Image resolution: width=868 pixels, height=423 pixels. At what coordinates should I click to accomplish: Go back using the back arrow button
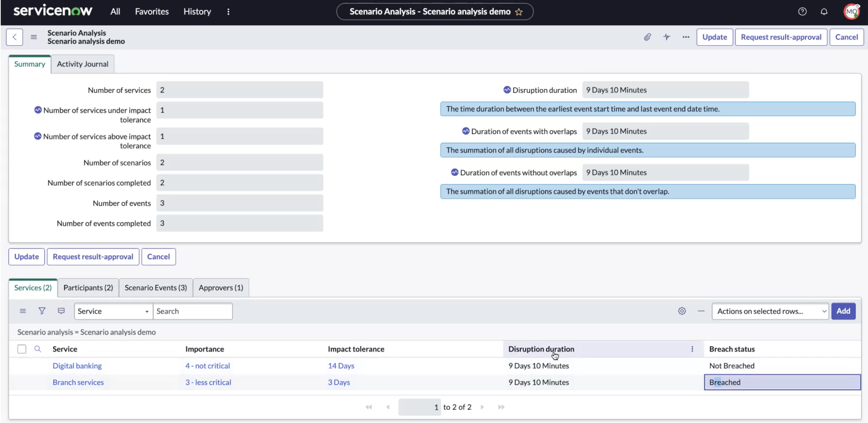(x=15, y=37)
